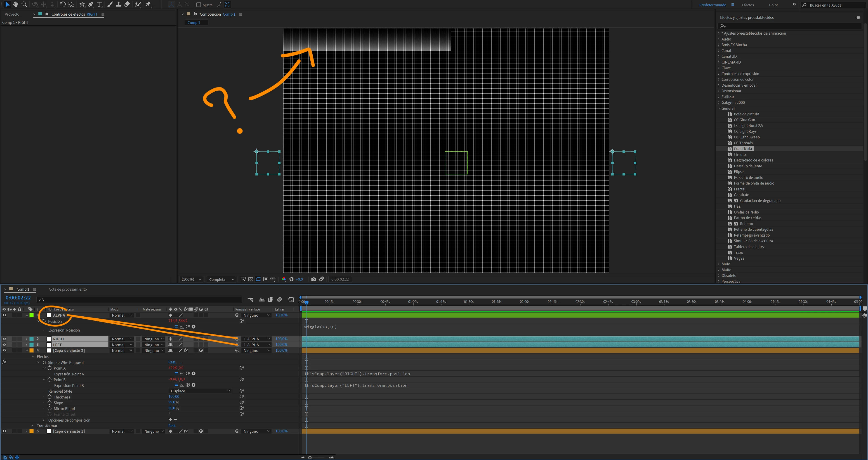This screenshot has width=868, height=460.
Task: Select the Clone Stamp tool
Action: pos(119,4)
